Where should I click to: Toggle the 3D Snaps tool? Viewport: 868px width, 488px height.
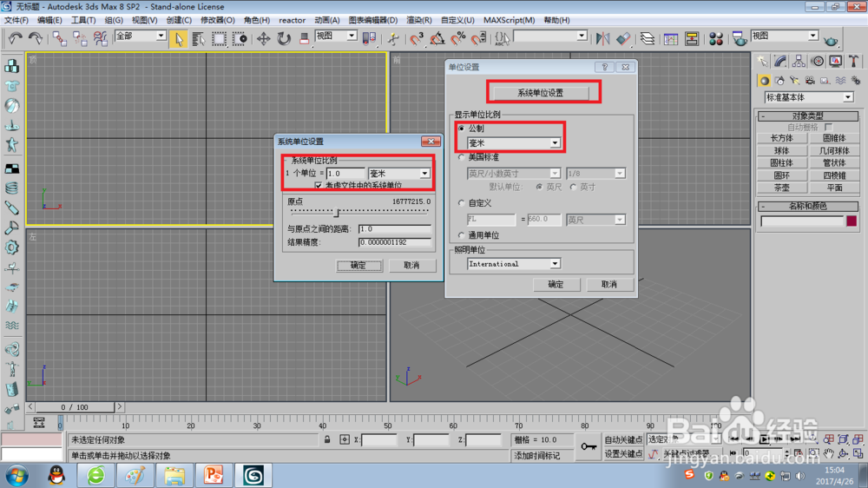tap(417, 39)
